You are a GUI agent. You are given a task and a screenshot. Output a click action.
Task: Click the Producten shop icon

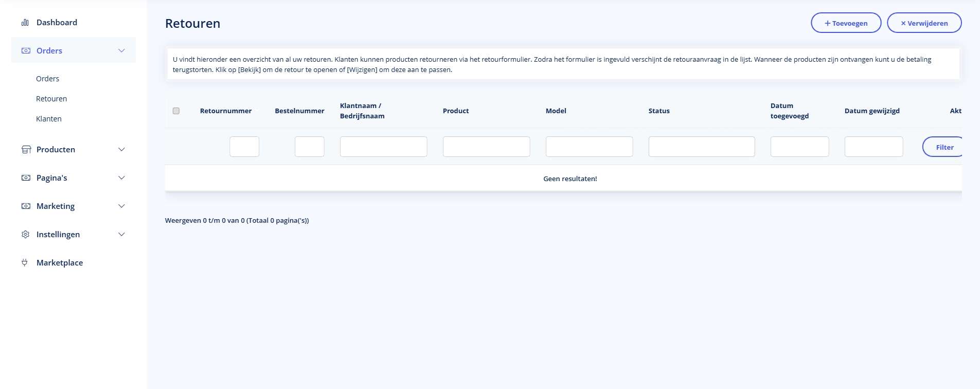(x=26, y=150)
